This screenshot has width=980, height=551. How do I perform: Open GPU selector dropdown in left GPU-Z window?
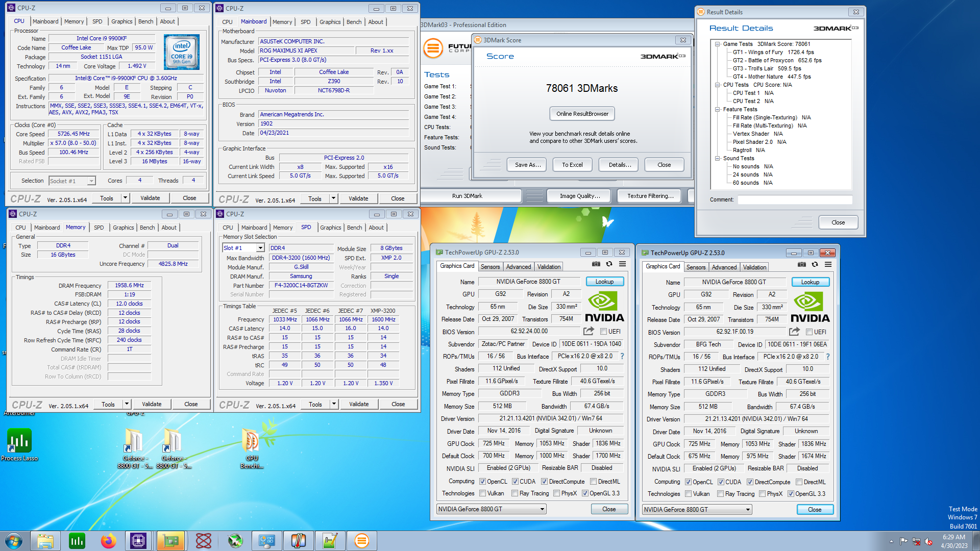(x=491, y=509)
